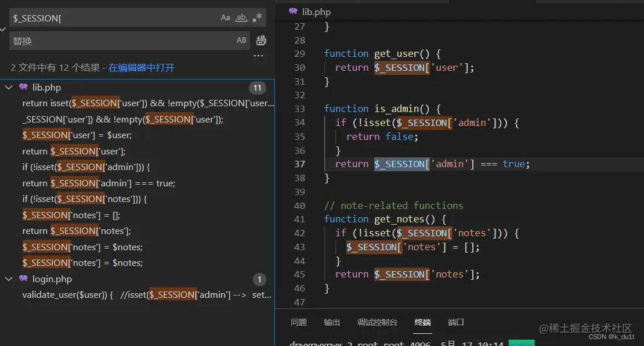The width and height of the screenshot is (644, 346).
Task: Click the login.php filename in results
Action: click(x=52, y=279)
